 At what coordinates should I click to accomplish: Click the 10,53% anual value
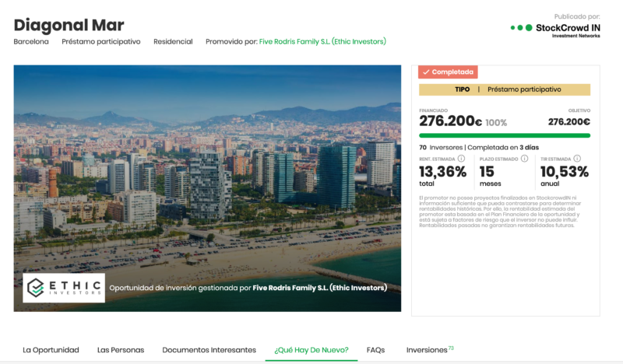(564, 172)
